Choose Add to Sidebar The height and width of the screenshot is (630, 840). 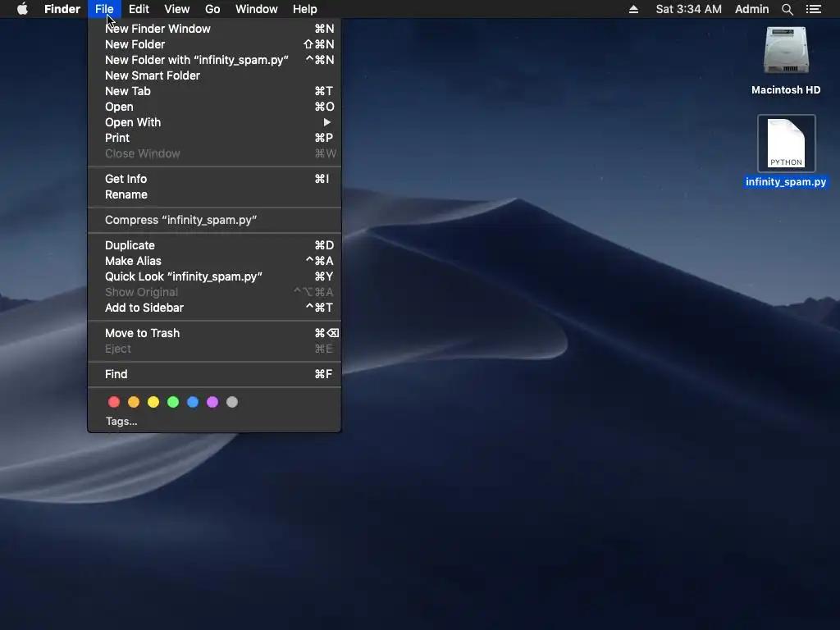[214, 308]
